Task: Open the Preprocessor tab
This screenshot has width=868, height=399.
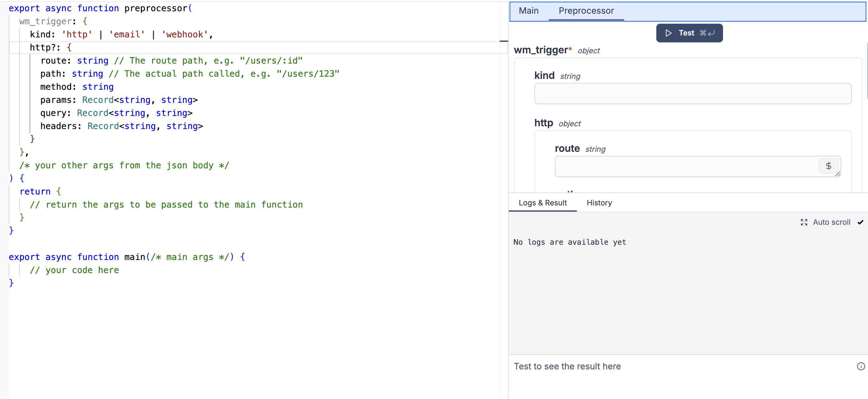Action: [x=586, y=11]
